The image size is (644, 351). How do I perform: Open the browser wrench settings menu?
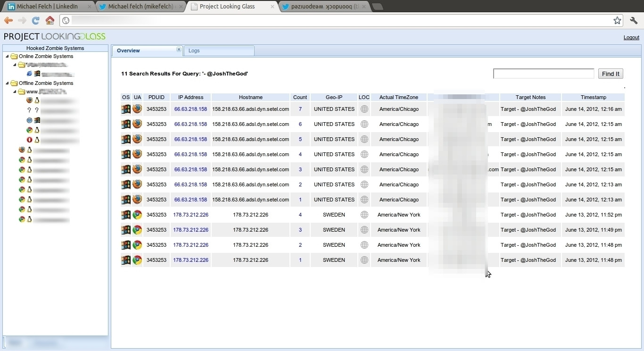634,20
